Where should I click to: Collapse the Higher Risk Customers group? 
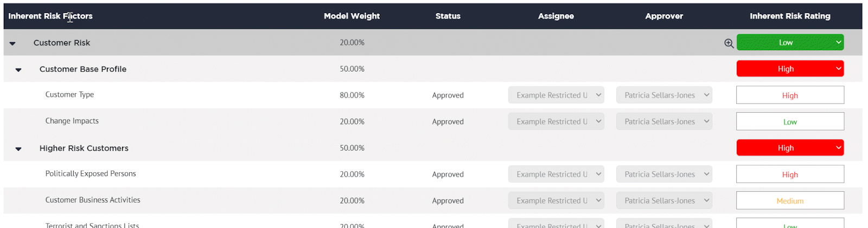18,149
